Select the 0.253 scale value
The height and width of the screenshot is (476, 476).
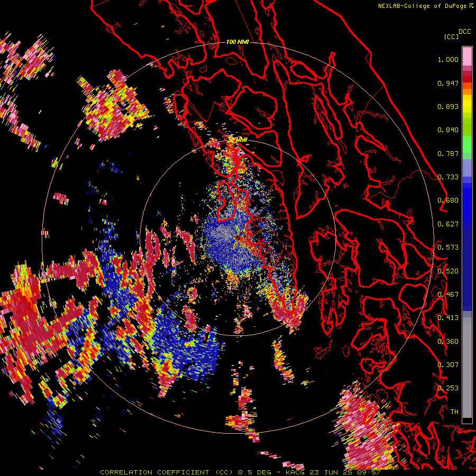tap(448, 388)
